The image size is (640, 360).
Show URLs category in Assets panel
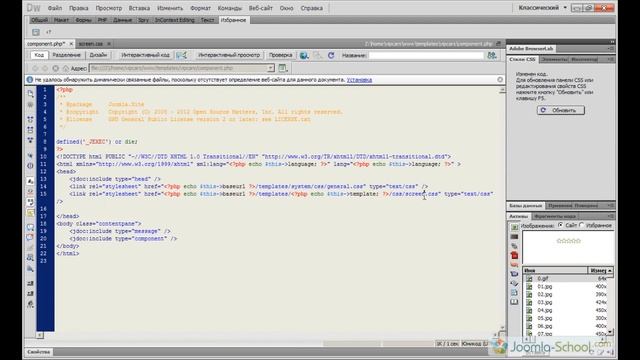tap(514, 246)
